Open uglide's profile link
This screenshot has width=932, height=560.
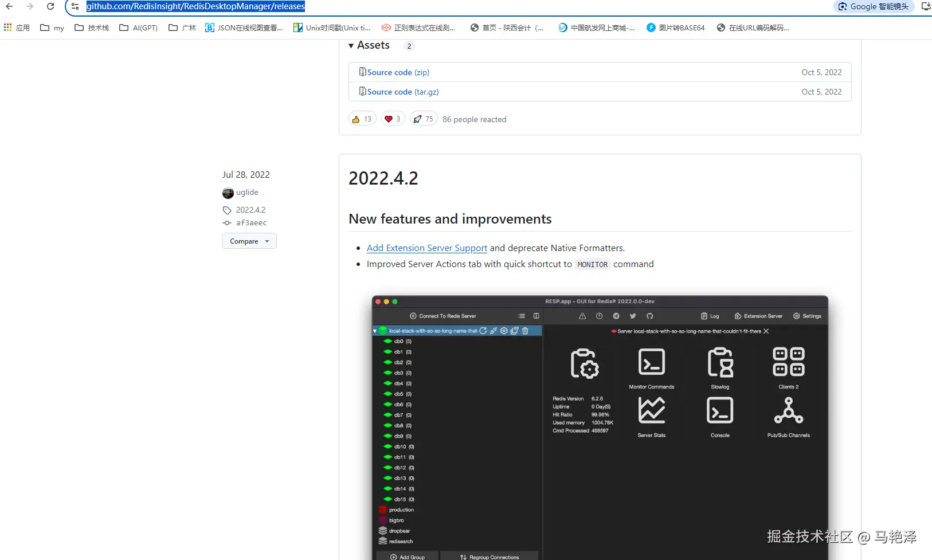247,192
